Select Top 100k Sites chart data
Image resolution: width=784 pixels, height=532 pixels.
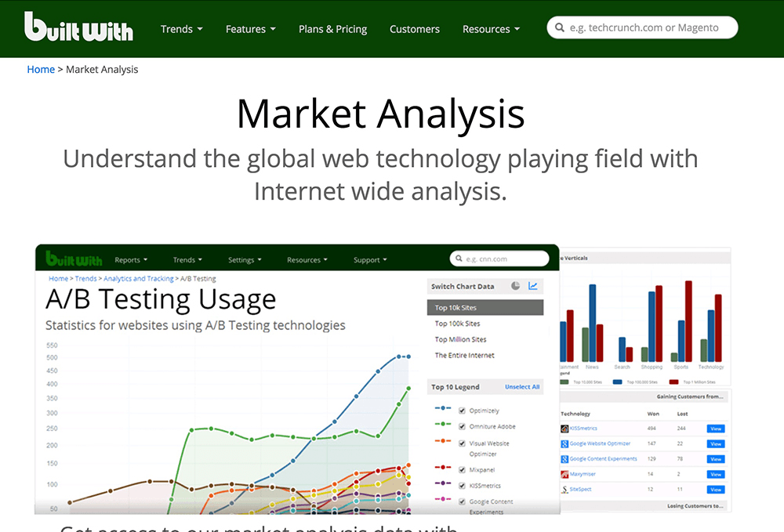[457, 324]
